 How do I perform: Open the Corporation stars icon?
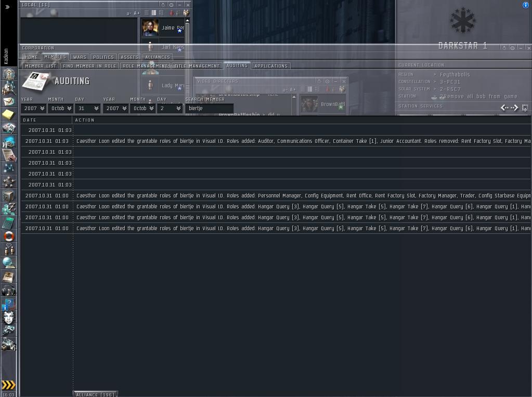[8, 182]
